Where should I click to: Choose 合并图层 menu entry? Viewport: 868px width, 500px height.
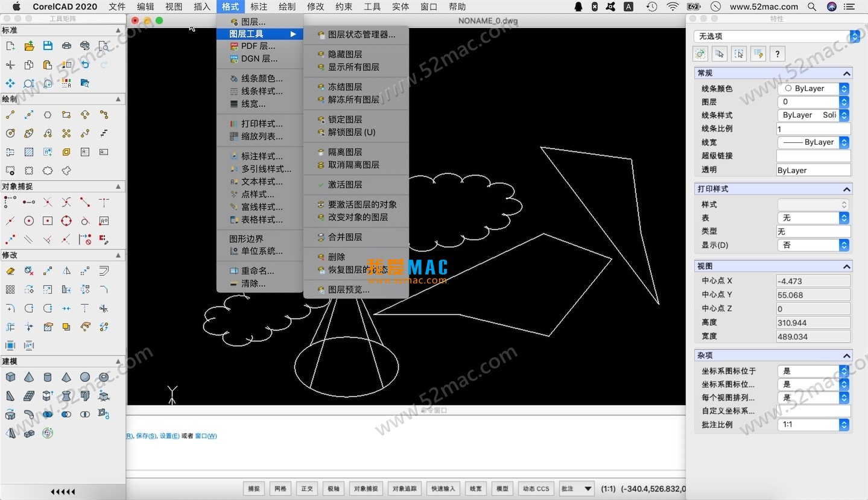tap(356, 237)
